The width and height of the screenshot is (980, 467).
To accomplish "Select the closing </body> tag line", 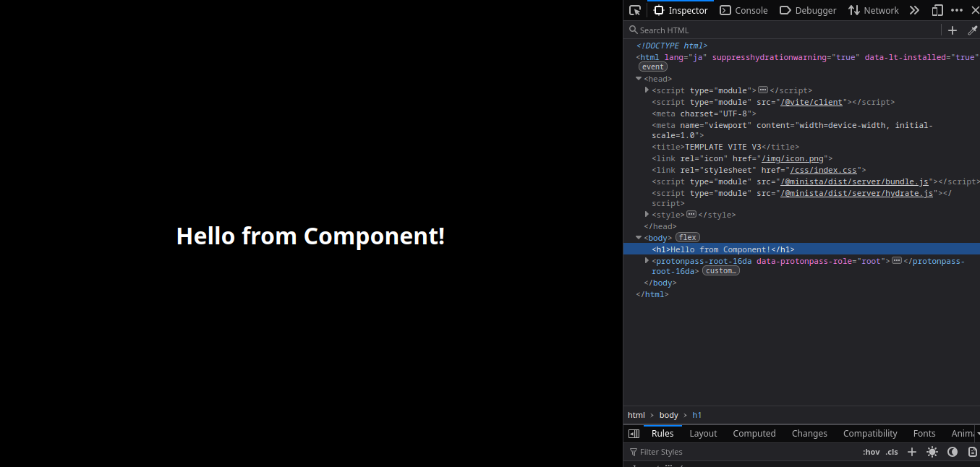I will 660,283.
